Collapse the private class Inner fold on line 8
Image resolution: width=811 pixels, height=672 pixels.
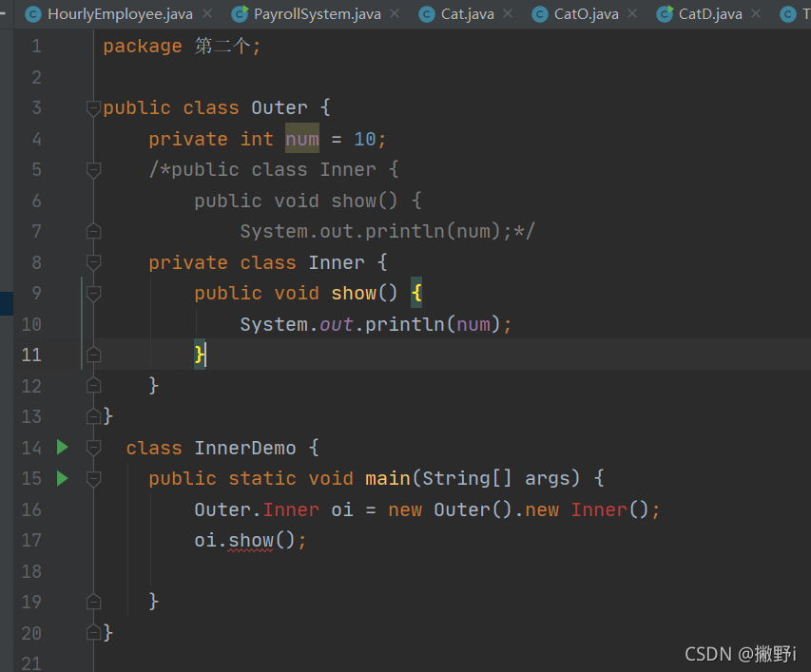click(x=93, y=262)
